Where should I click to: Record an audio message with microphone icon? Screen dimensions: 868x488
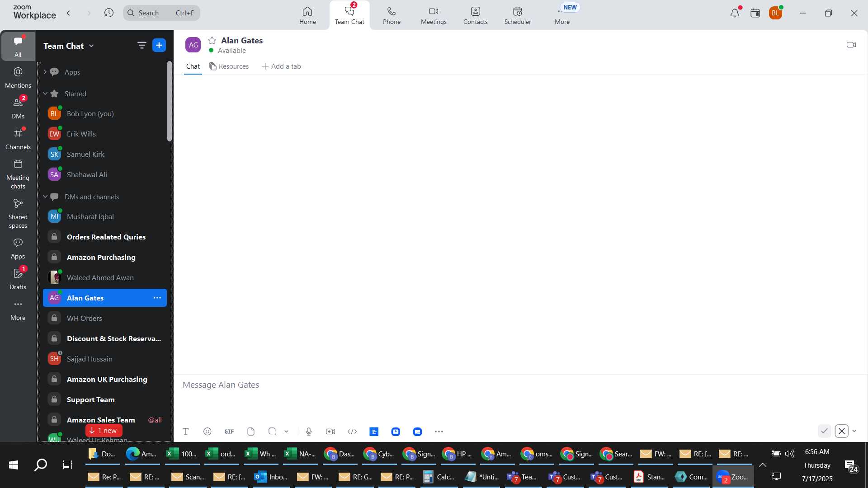click(309, 432)
